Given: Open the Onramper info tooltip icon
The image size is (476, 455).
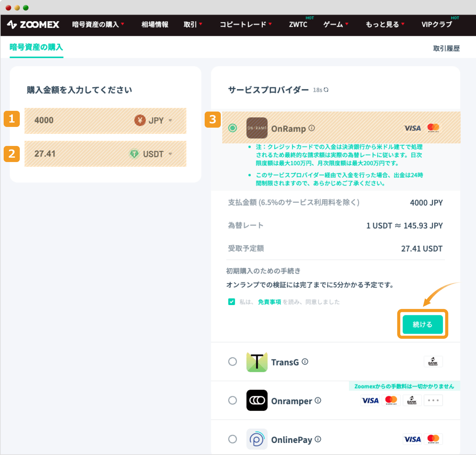Looking at the screenshot, I should tap(318, 401).
